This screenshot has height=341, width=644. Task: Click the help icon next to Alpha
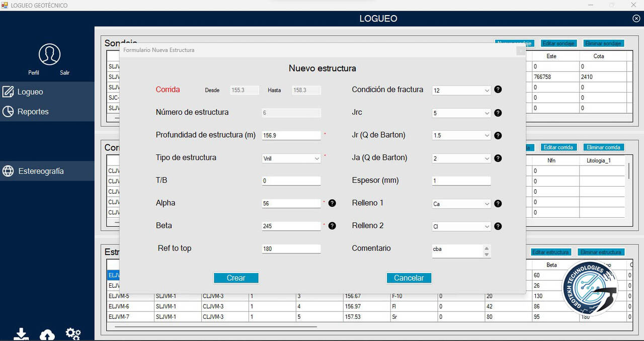(x=332, y=203)
